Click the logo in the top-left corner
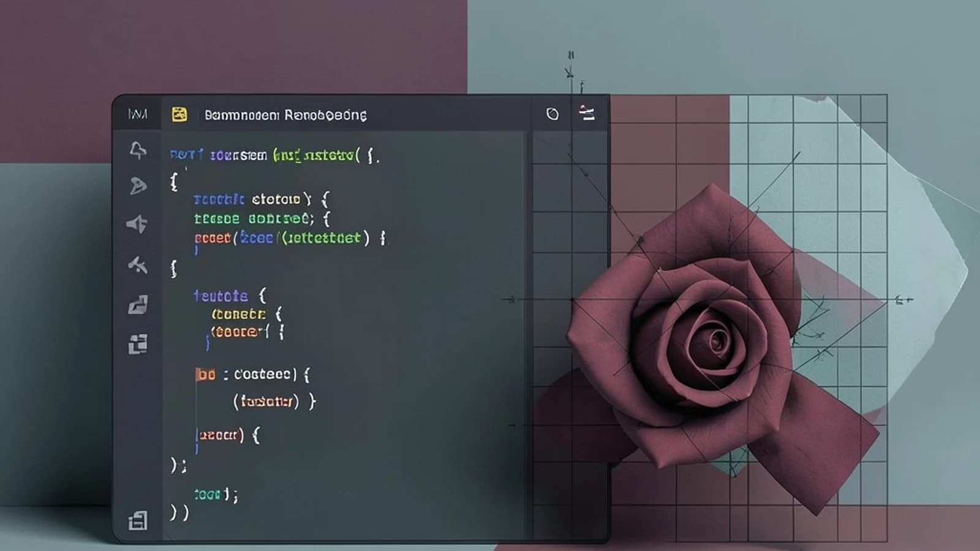 click(137, 114)
